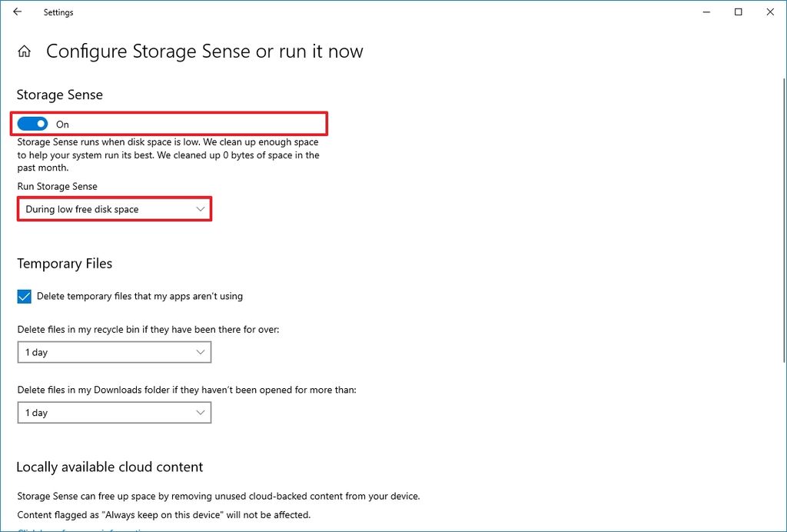Click the back arrow in Settings
This screenshot has height=532, width=787.
pos(18,12)
